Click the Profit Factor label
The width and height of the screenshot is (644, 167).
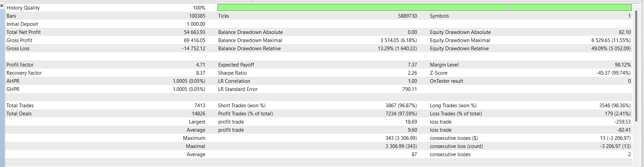point(20,65)
